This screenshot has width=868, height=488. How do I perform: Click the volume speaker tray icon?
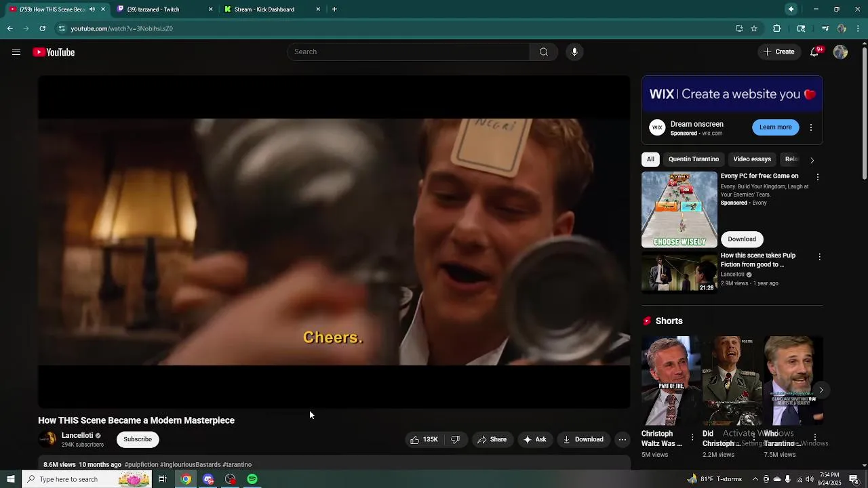tap(809, 479)
